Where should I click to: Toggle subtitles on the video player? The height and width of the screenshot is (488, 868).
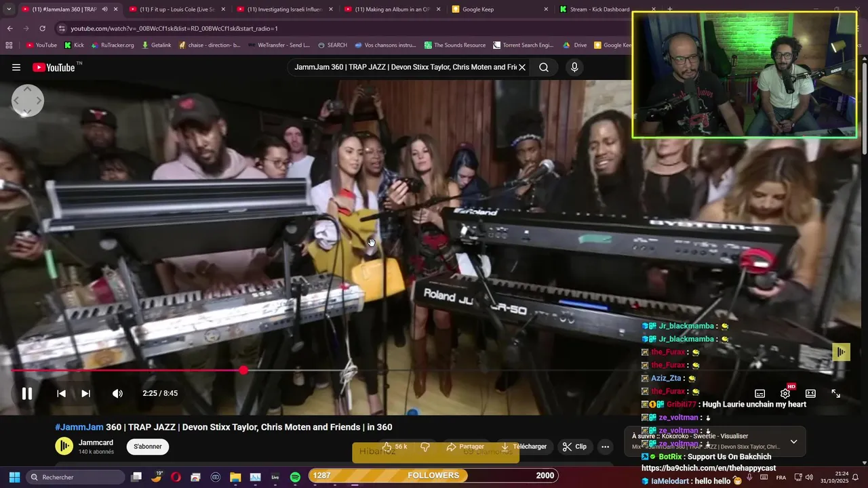(x=760, y=393)
